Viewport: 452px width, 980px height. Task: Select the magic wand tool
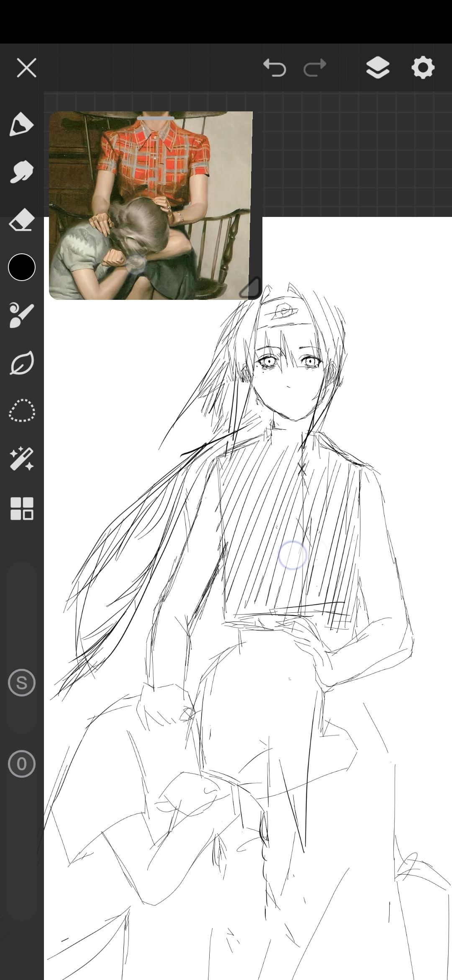coord(21,459)
